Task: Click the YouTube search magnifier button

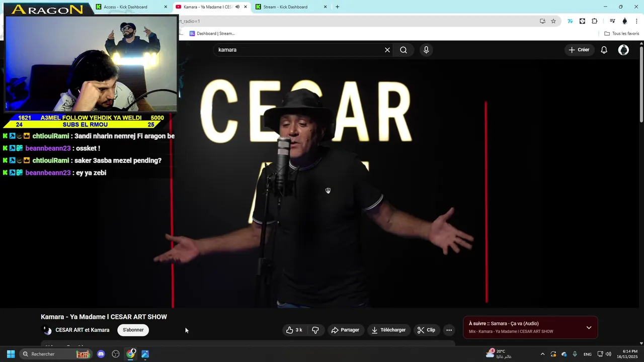Action: pyautogui.click(x=404, y=50)
